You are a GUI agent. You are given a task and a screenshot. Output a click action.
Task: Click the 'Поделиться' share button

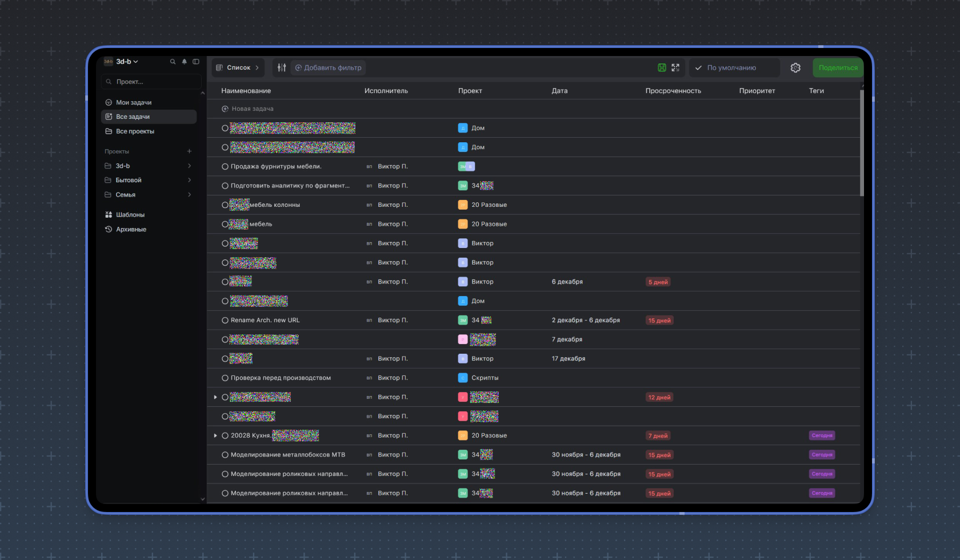[x=838, y=67]
